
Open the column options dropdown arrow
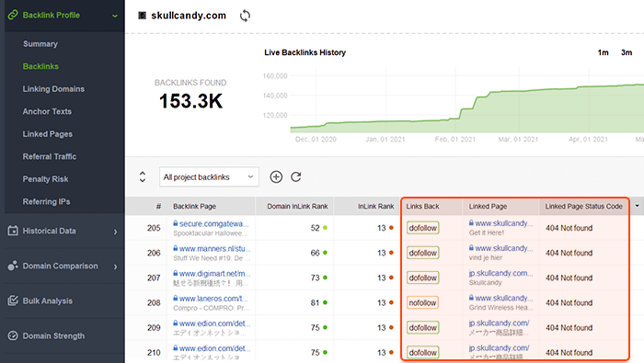click(637, 206)
